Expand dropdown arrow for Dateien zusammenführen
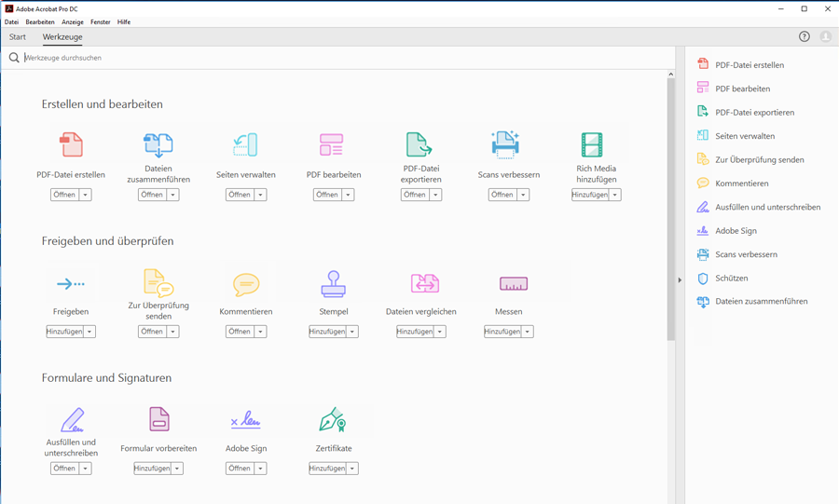Screen dimensions: 839x504 tap(172, 195)
